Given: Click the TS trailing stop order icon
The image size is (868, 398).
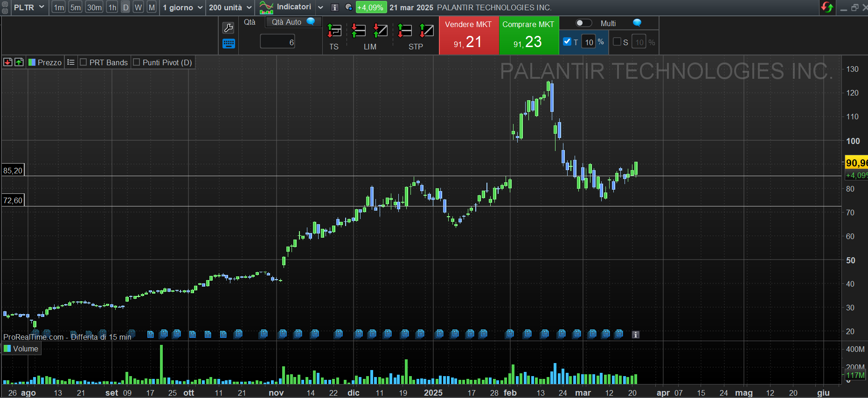Looking at the screenshot, I should [334, 31].
